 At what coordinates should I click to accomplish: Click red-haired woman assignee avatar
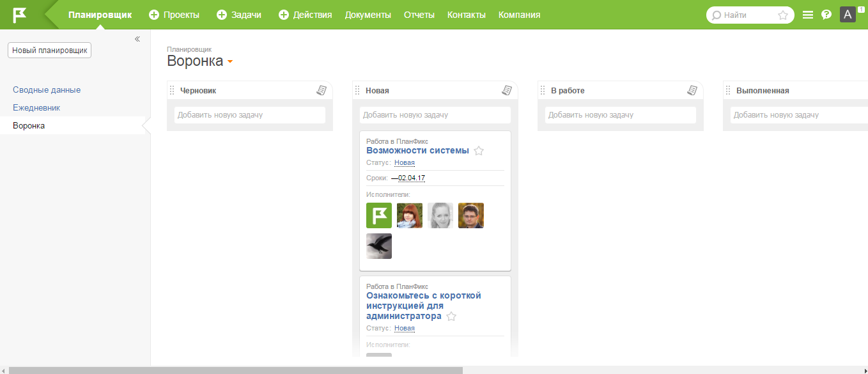pos(410,215)
